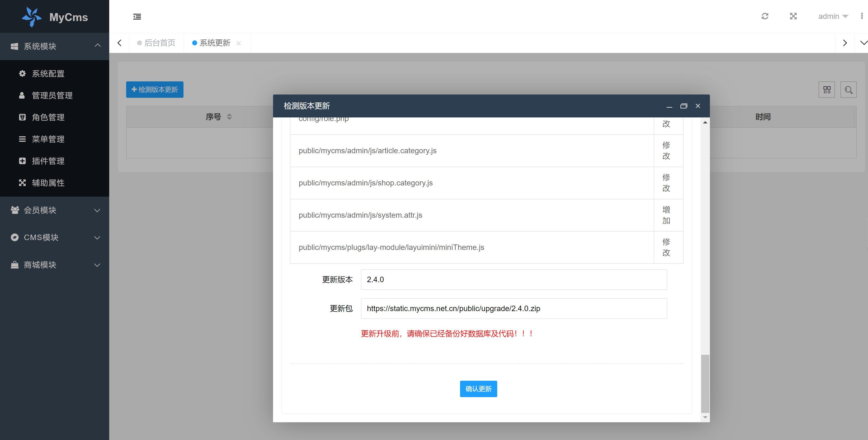Click the dialog scrollbar up arrow
The width and height of the screenshot is (868, 440).
(x=705, y=122)
